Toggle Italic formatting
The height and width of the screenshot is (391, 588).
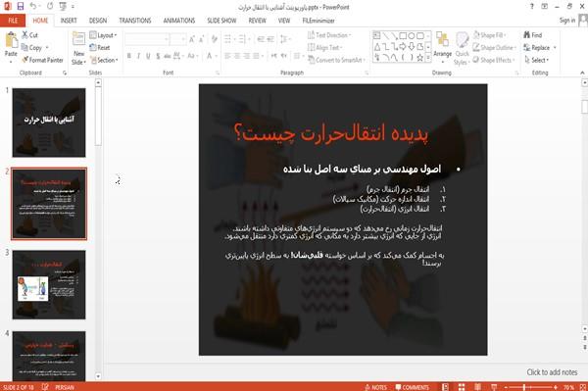(139, 56)
